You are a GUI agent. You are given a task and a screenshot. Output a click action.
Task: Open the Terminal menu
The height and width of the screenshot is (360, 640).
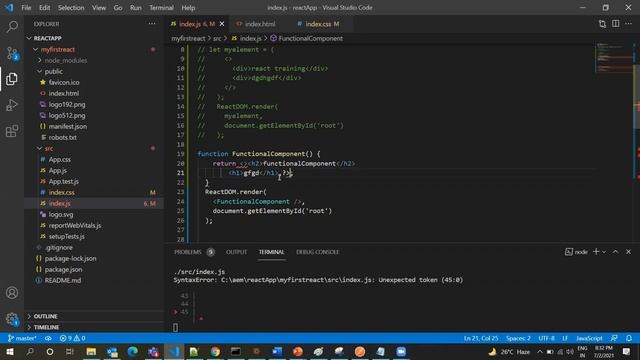(x=161, y=7)
